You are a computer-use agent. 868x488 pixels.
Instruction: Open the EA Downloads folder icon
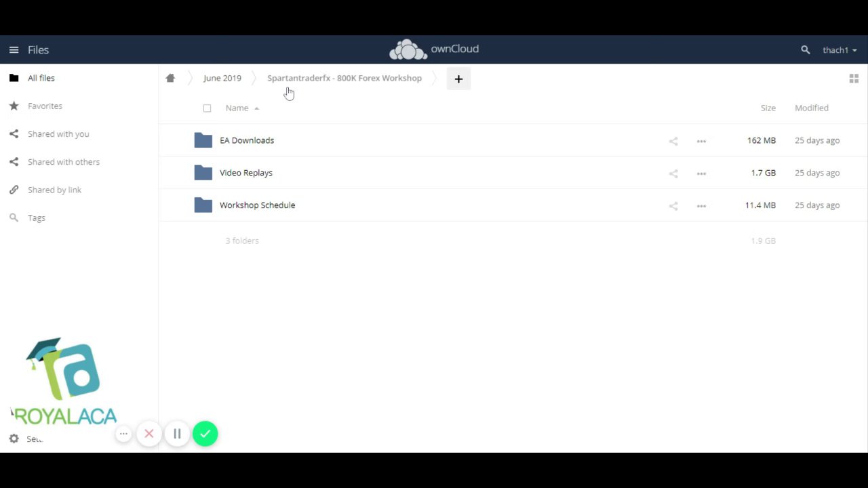pos(203,140)
